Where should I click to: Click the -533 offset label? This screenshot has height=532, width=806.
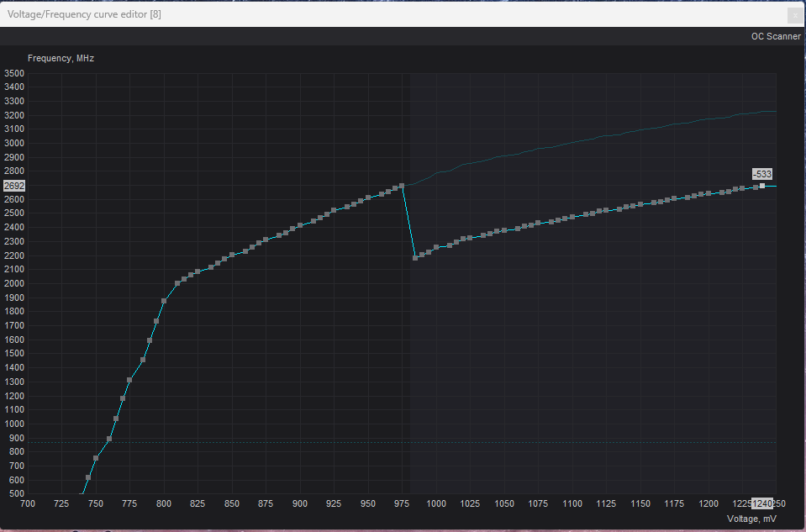(x=761, y=174)
